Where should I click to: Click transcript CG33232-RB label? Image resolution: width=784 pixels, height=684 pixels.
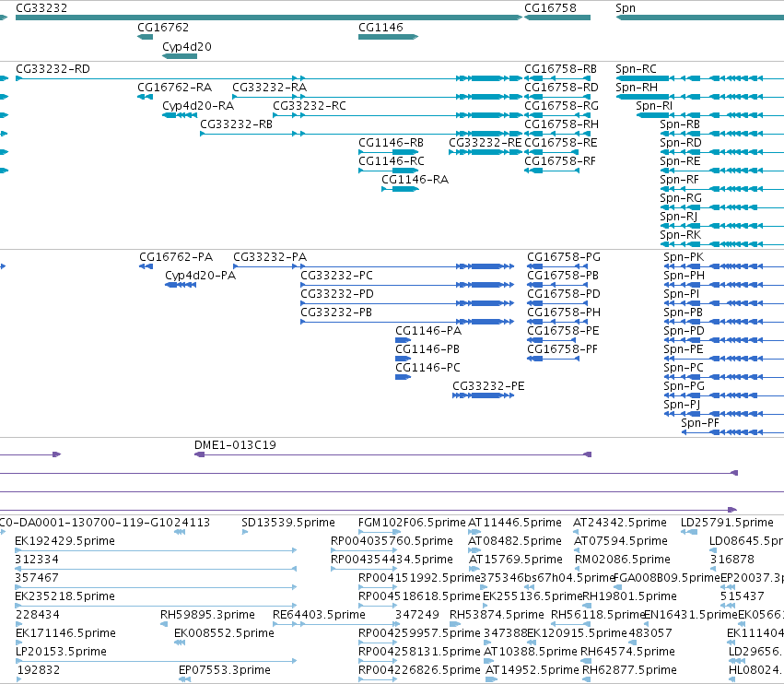tap(237, 124)
